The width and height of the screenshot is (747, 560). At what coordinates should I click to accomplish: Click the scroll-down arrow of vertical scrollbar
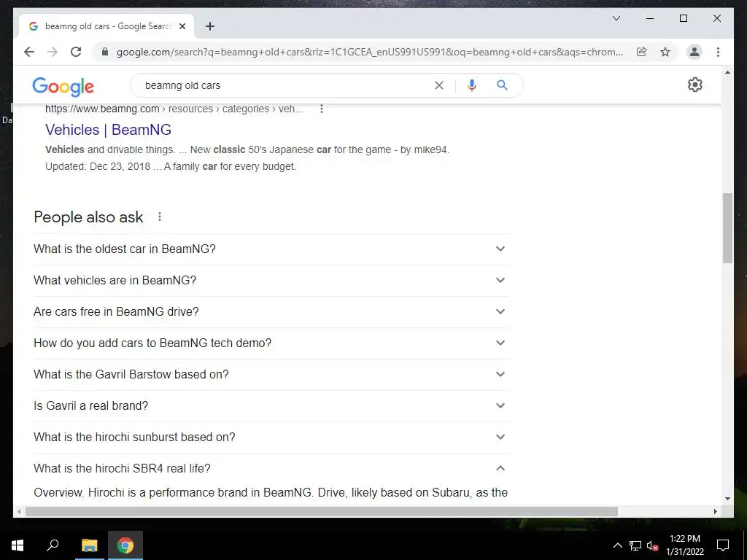[727, 499]
